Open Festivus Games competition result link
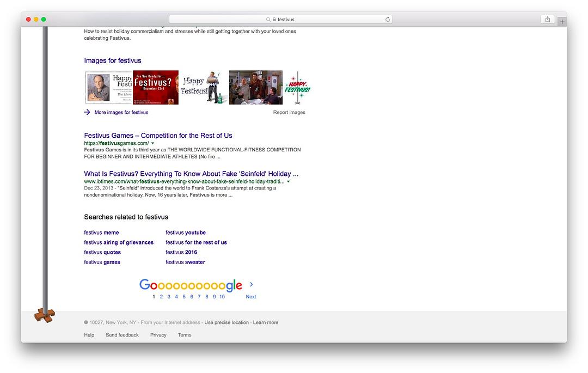This screenshot has height=373, width=588. click(158, 136)
